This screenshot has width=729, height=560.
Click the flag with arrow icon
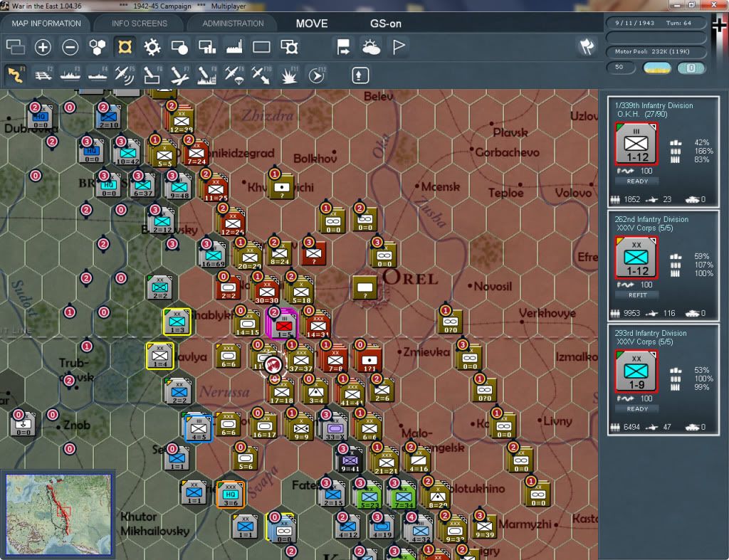(x=344, y=47)
